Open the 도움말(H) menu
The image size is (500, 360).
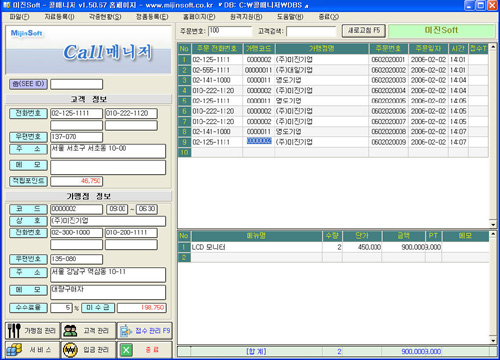pyautogui.click(x=290, y=17)
